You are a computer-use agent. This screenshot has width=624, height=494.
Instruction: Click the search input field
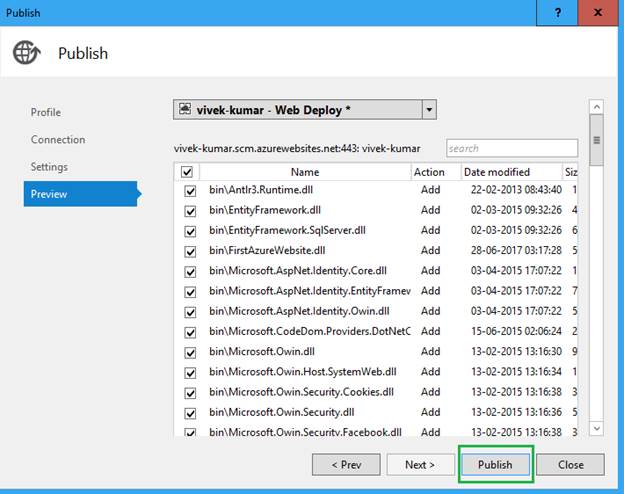click(x=512, y=148)
